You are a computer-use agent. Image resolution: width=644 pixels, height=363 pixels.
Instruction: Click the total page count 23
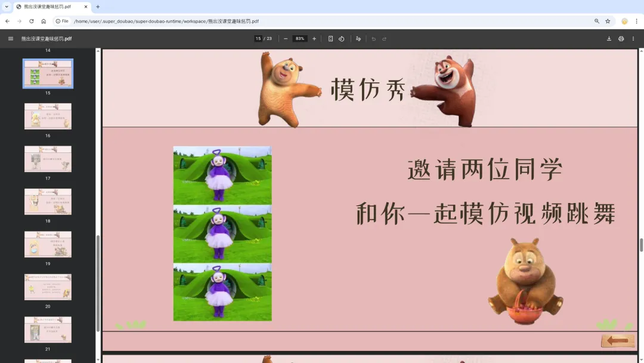point(269,39)
